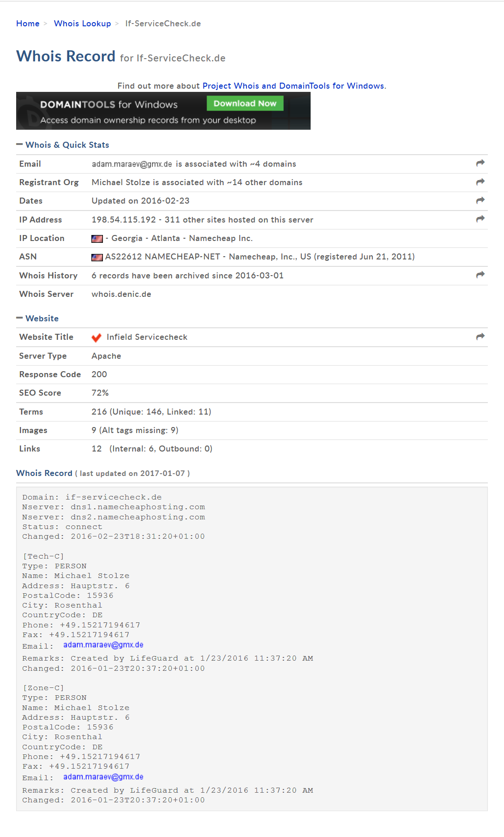Click 'Nserver: dns1.namecheaphosting.com' line
The height and width of the screenshot is (837, 504).
114,507
